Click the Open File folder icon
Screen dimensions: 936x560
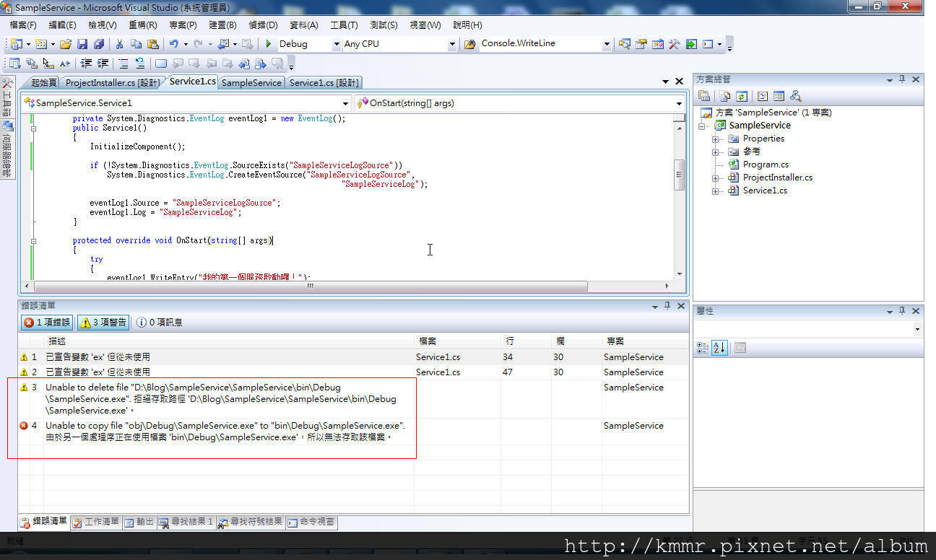click(x=66, y=44)
